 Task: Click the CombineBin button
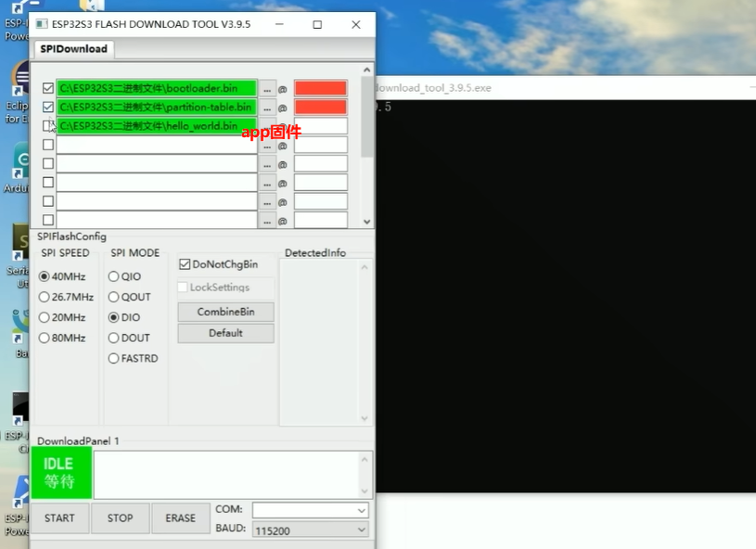point(225,312)
